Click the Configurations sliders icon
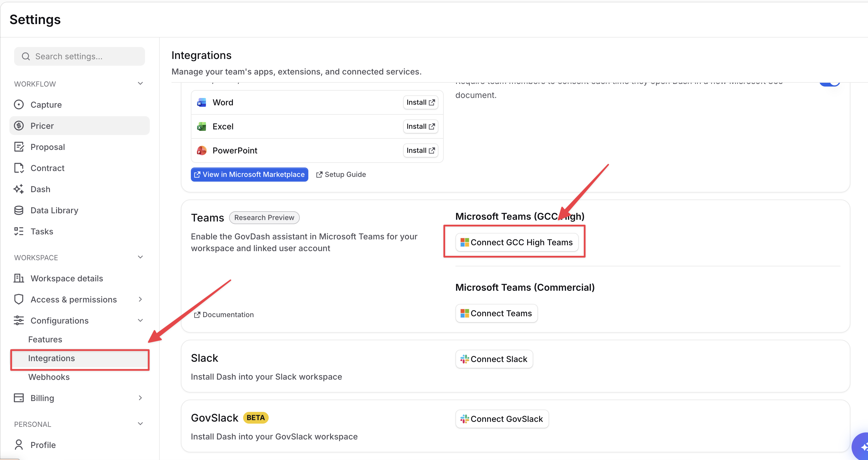The height and width of the screenshot is (460, 868). [19, 321]
